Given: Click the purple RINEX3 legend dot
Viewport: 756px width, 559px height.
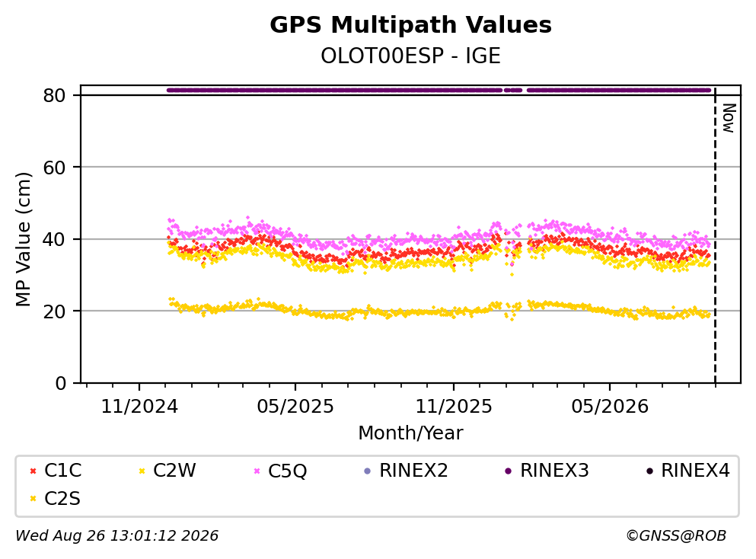Looking at the screenshot, I should [508, 471].
